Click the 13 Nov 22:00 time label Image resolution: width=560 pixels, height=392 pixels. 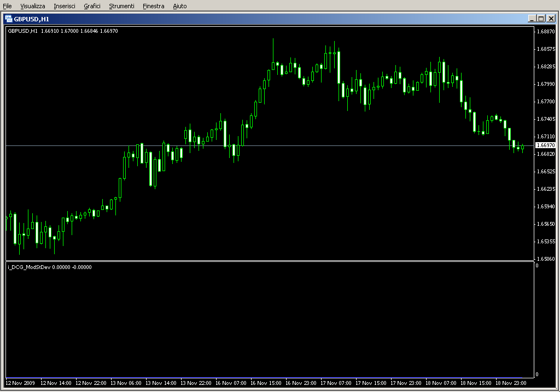coord(196,383)
